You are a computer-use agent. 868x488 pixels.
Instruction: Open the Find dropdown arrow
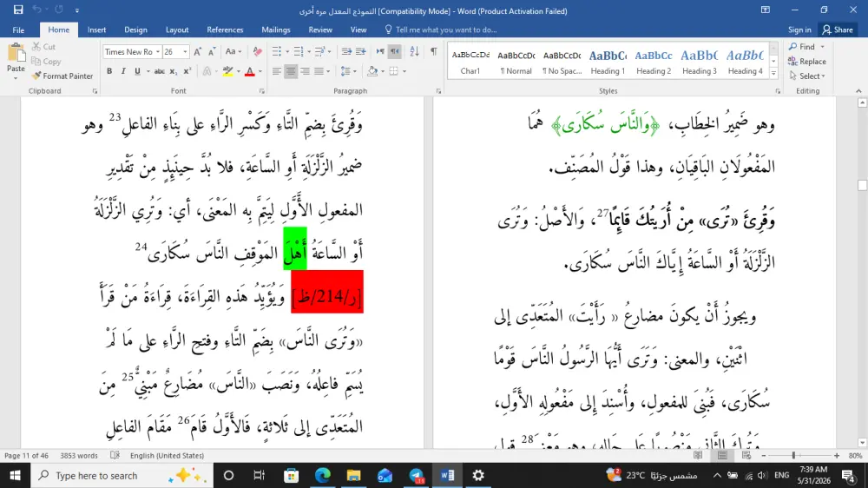tap(823, 47)
